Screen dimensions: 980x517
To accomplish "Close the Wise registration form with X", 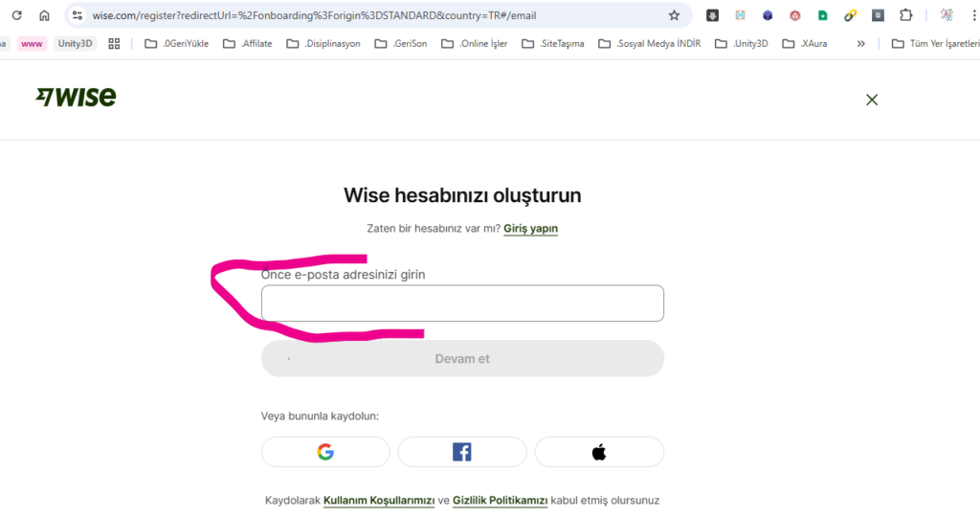I will (x=872, y=100).
